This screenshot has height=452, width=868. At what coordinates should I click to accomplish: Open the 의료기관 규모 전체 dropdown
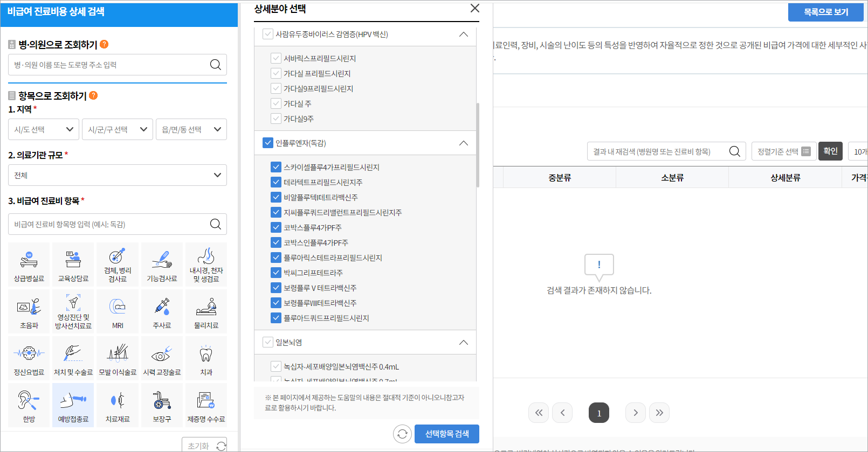pos(118,175)
